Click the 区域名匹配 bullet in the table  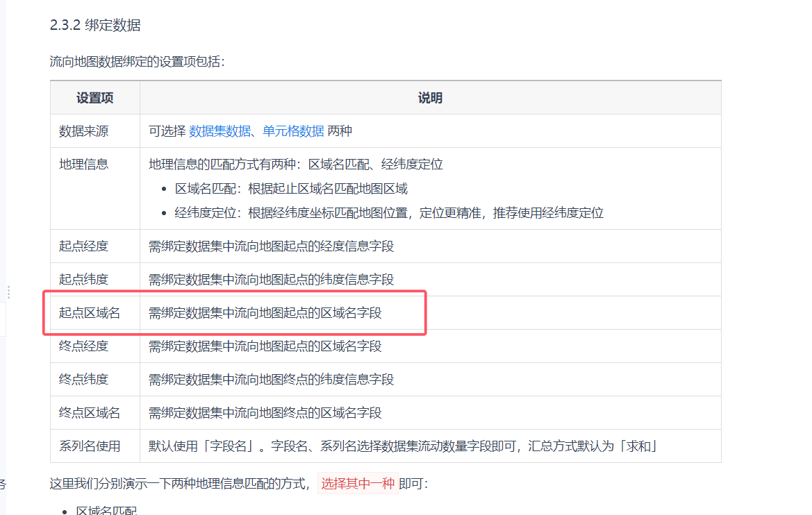coord(291,189)
